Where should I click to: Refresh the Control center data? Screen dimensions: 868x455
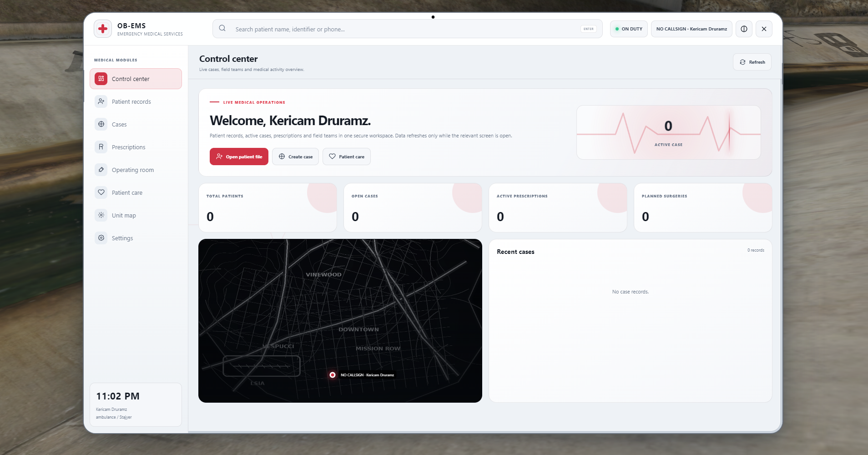point(752,62)
